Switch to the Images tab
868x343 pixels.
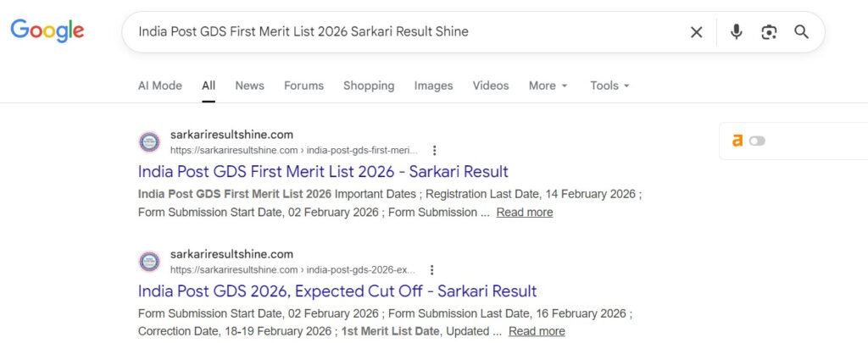click(433, 86)
